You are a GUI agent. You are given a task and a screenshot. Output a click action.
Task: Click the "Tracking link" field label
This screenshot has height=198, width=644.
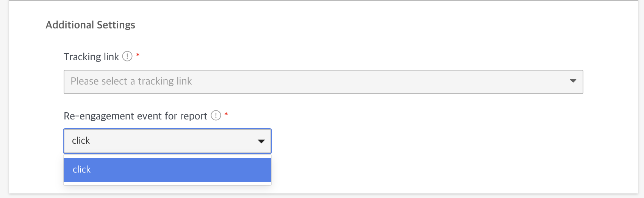click(x=91, y=57)
